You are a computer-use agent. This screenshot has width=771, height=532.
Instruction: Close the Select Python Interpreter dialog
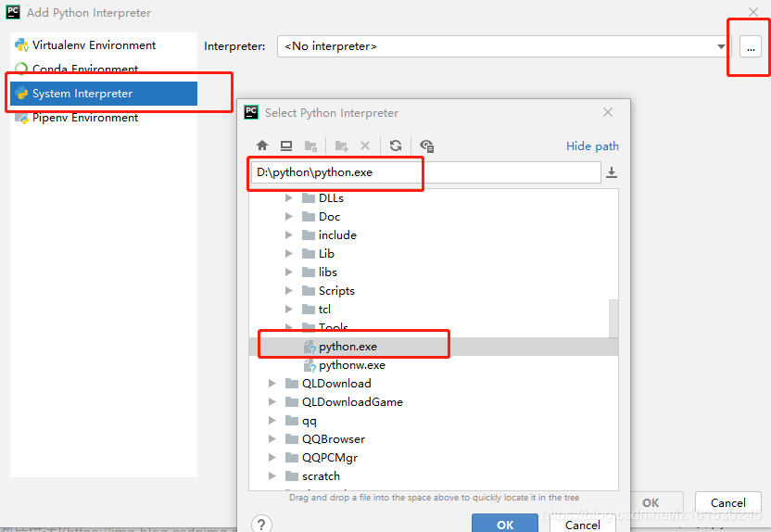point(608,112)
